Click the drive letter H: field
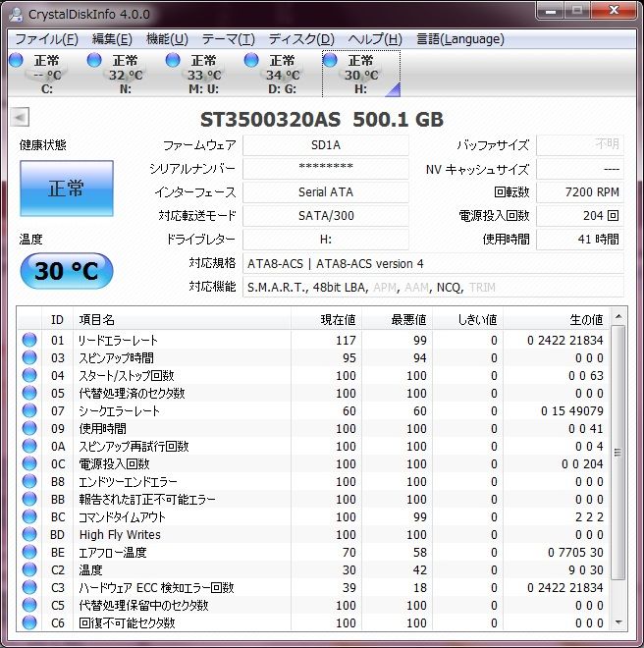The width and height of the screenshot is (644, 648). point(326,240)
